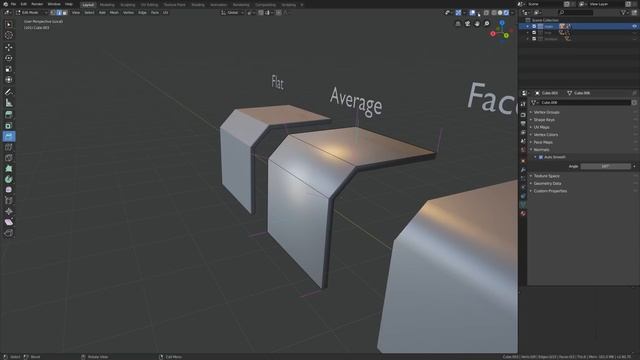Click the pan view hand icon
Screen dimensions: 640x360
click(x=477, y=24)
